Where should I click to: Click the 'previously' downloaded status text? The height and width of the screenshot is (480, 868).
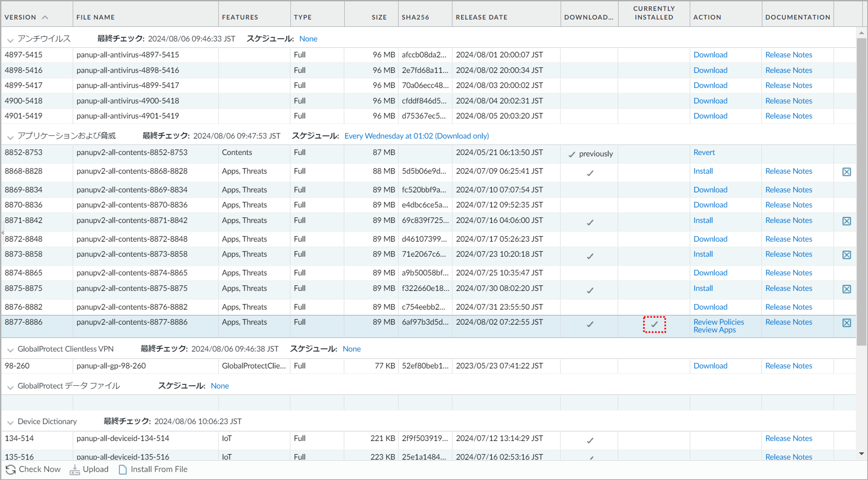[x=596, y=154]
